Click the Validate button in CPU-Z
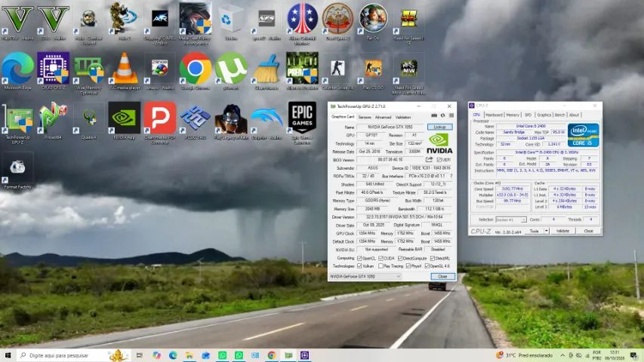Screen dimensions: 644x362 click(562, 231)
